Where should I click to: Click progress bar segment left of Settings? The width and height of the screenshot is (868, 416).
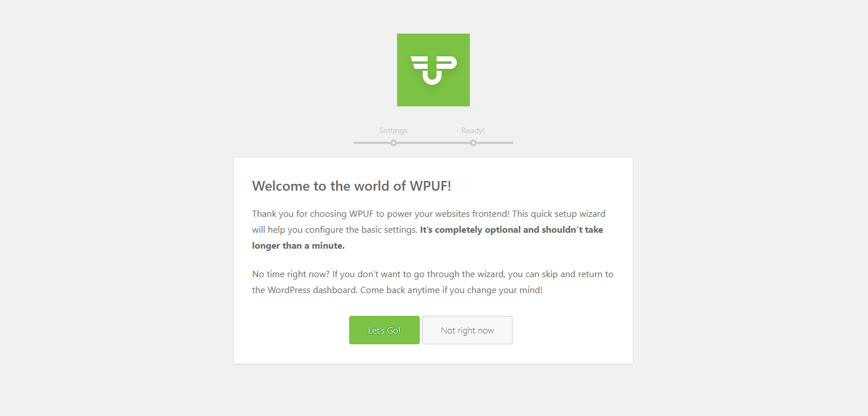click(x=372, y=143)
